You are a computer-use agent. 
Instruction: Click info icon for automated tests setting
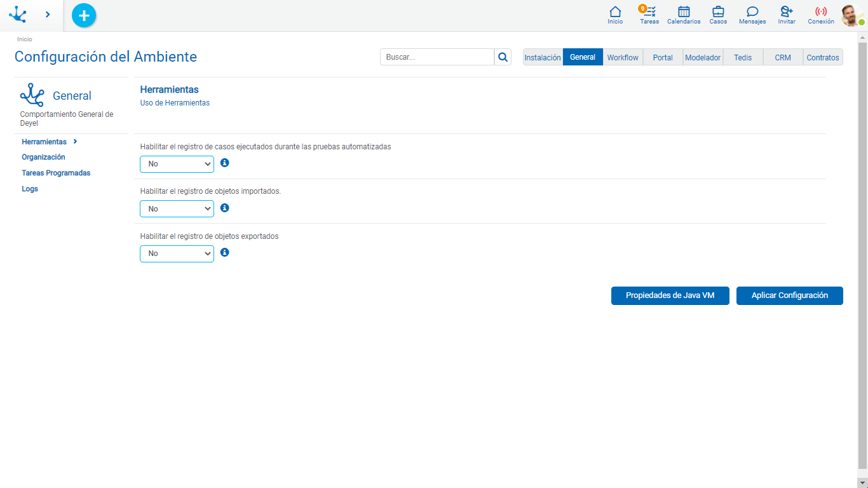224,163
